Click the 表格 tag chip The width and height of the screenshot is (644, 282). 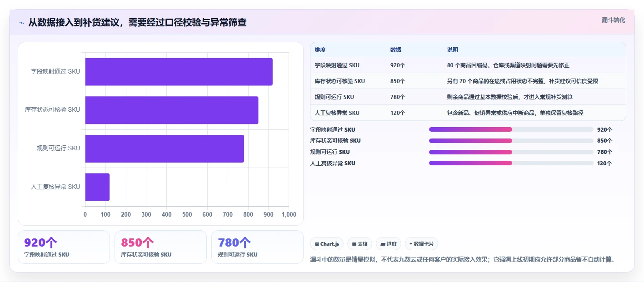coord(359,244)
